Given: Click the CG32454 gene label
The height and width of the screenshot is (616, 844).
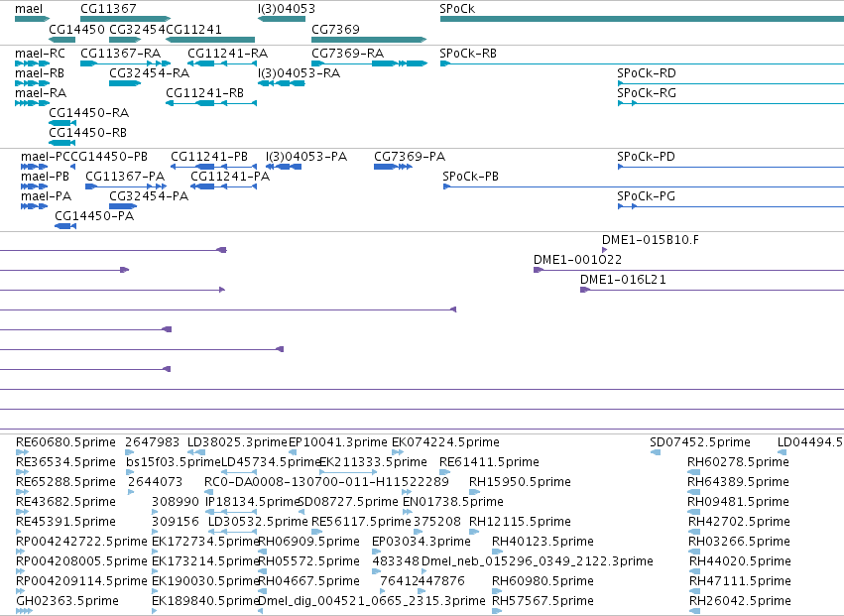Looking at the screenshot, I should point(137,29).
